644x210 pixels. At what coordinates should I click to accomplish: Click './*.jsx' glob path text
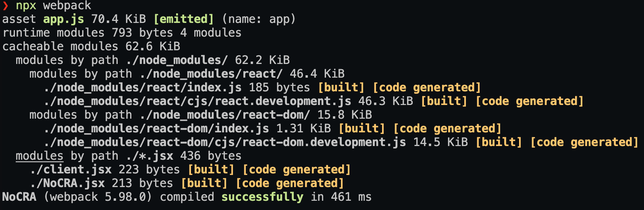click(x=150, y=156)
